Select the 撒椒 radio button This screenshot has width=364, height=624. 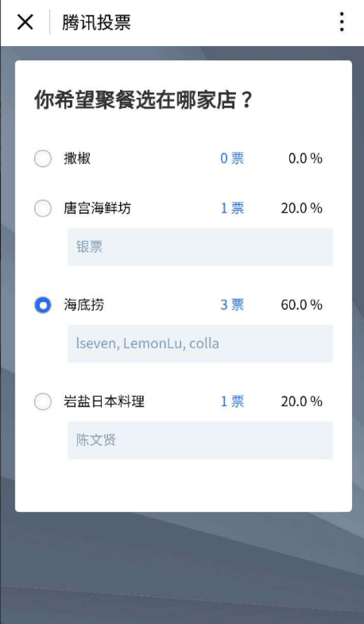point(43,159)
